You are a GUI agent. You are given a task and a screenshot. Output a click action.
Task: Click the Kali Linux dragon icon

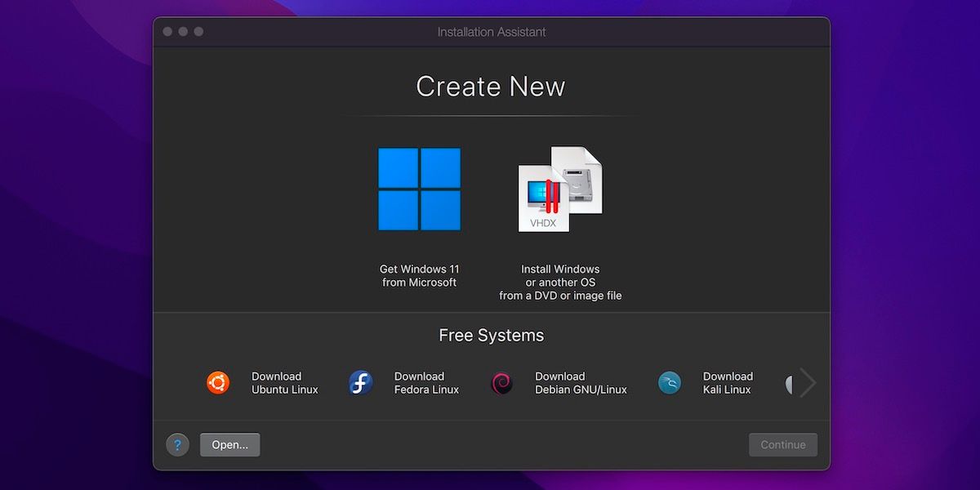tap(670, 383)
